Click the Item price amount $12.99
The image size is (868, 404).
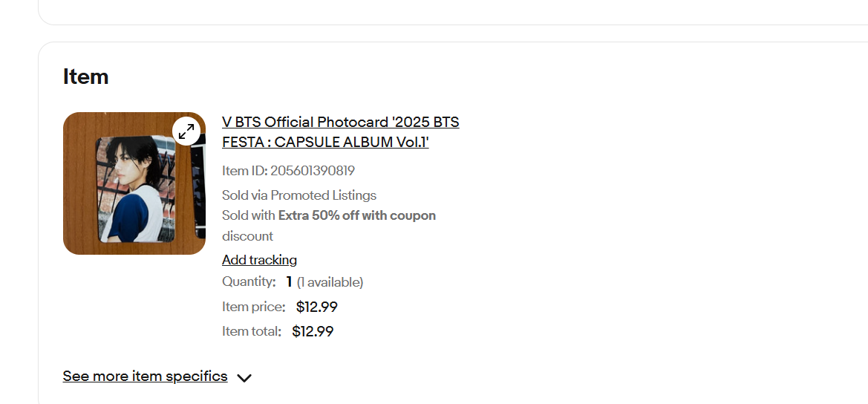tap(317, 307)
